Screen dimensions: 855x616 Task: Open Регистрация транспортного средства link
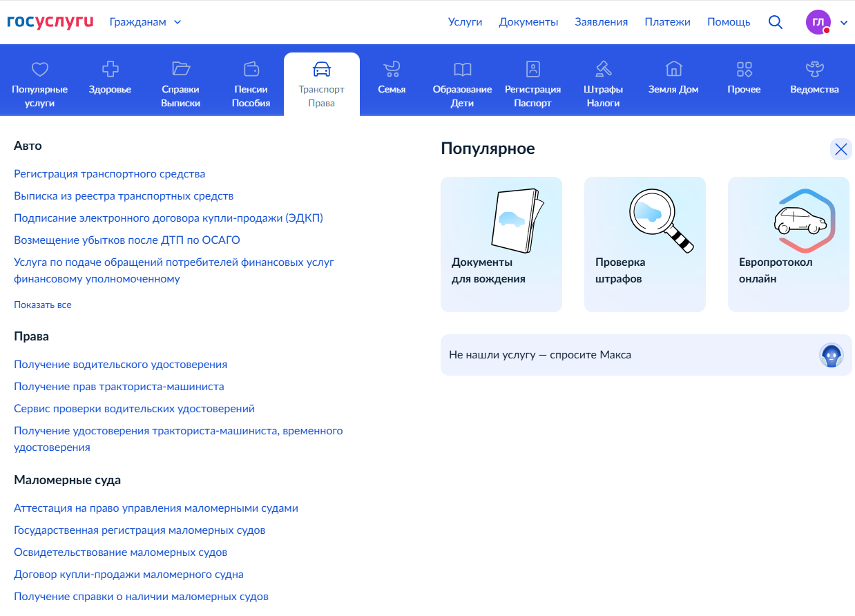tap(110, 174)
